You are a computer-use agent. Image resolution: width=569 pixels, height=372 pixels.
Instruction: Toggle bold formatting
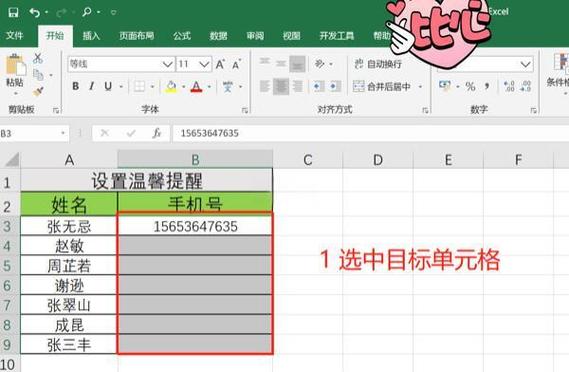coord(75,86)
